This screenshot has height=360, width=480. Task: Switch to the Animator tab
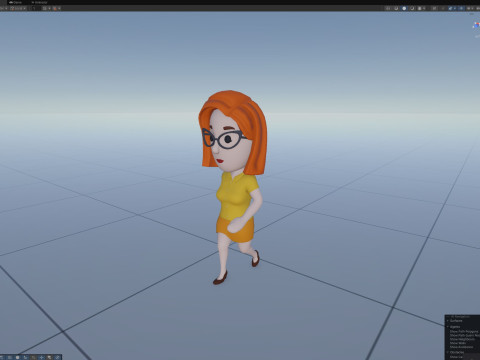point(39,2)
